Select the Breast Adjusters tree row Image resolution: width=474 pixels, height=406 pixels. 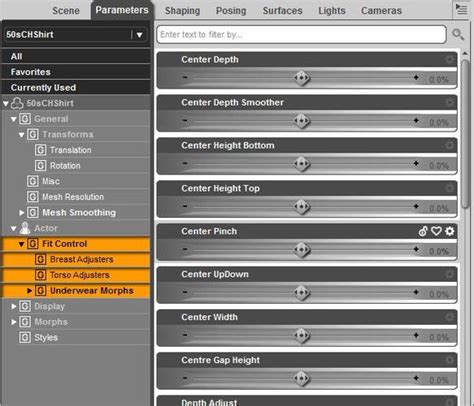(x=76, y=259)
